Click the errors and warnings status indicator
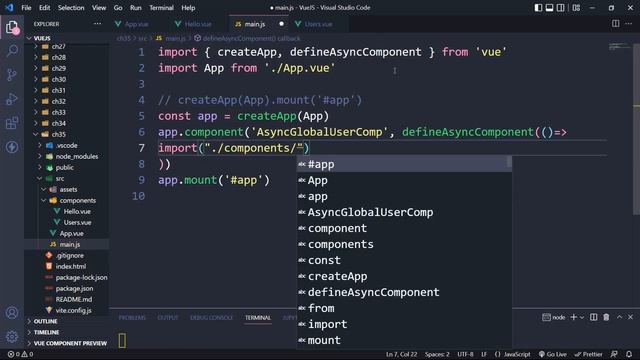The image size is (640, 360). point(20,354)
